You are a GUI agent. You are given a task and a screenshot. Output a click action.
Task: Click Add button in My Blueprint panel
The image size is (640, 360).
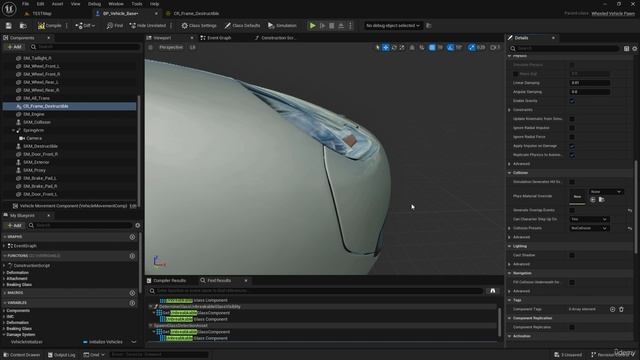pos(14,225)
